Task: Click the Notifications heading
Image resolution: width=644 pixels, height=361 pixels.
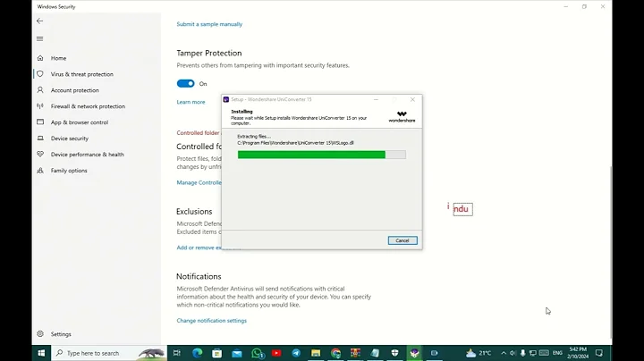Action: [199, 276]
